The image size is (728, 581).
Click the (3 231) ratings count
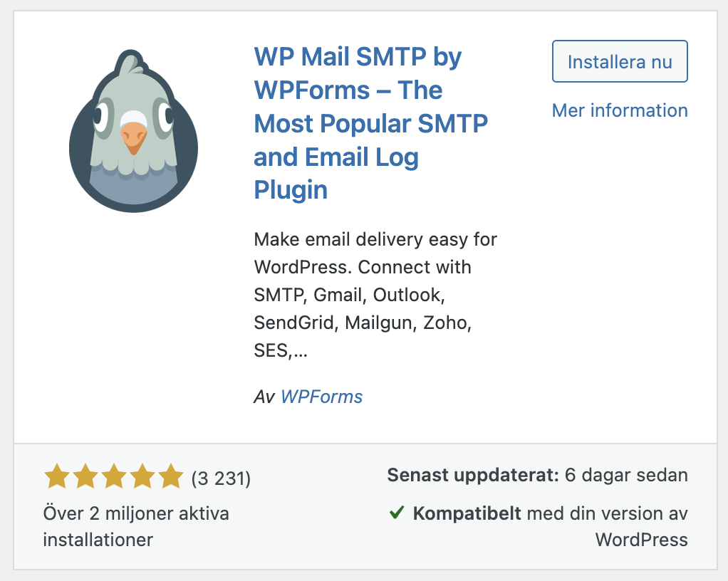221,478
